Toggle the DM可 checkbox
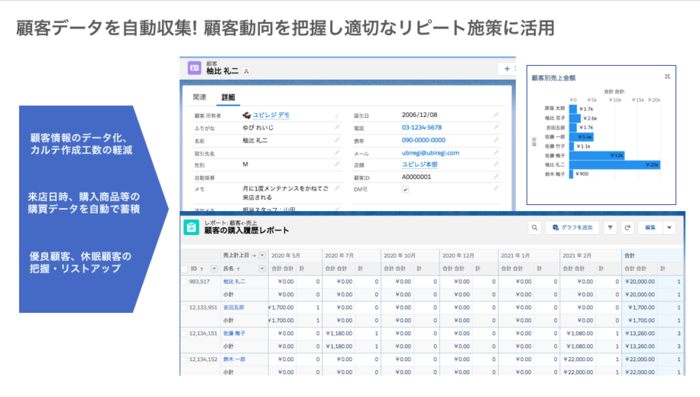Image resolution: width=700 pixels, height=397 pixels. click(x=405, y=190)
